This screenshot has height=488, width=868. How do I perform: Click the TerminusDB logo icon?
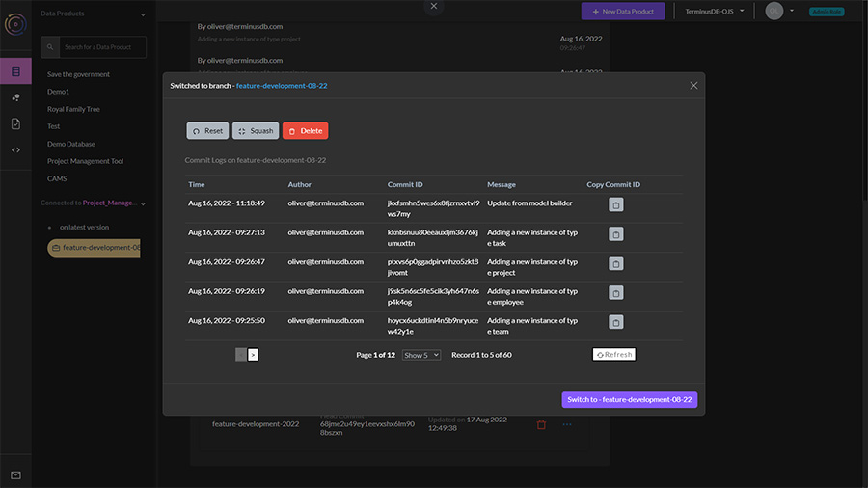pyautogui.click(x=15, y=24)
